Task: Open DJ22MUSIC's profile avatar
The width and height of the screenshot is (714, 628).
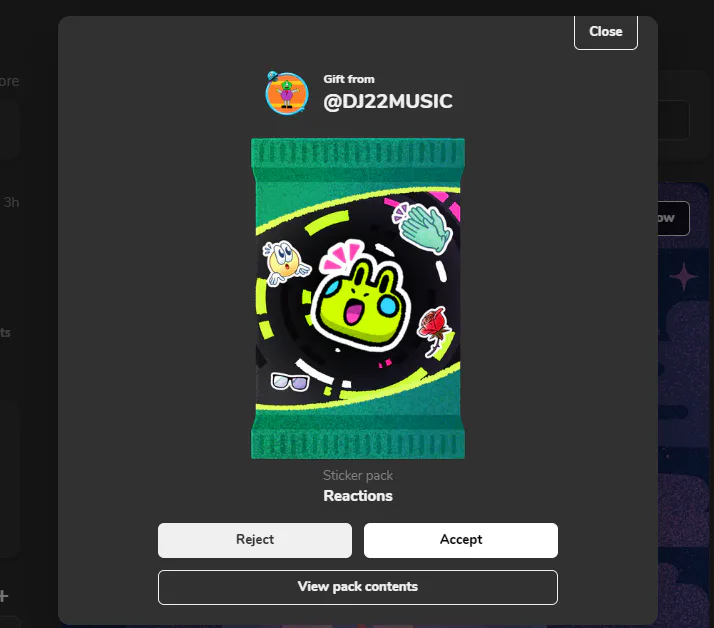Action: [286, 93]
